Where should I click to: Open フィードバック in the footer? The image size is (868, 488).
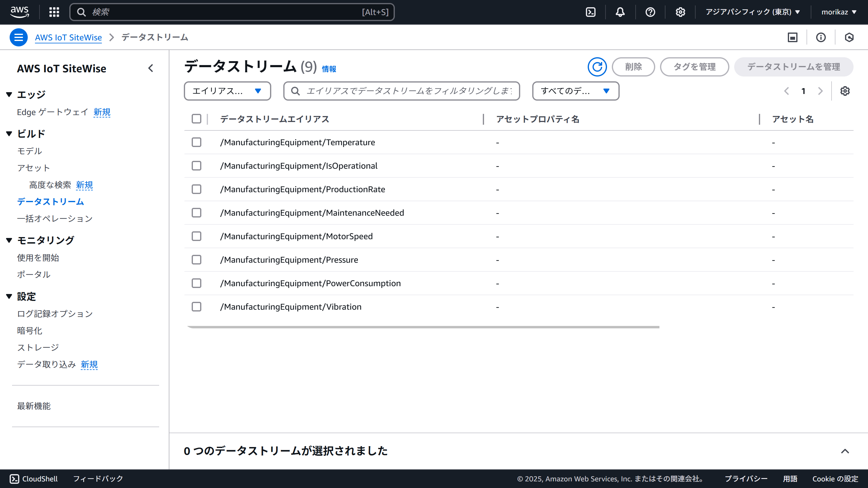point(98,479)
